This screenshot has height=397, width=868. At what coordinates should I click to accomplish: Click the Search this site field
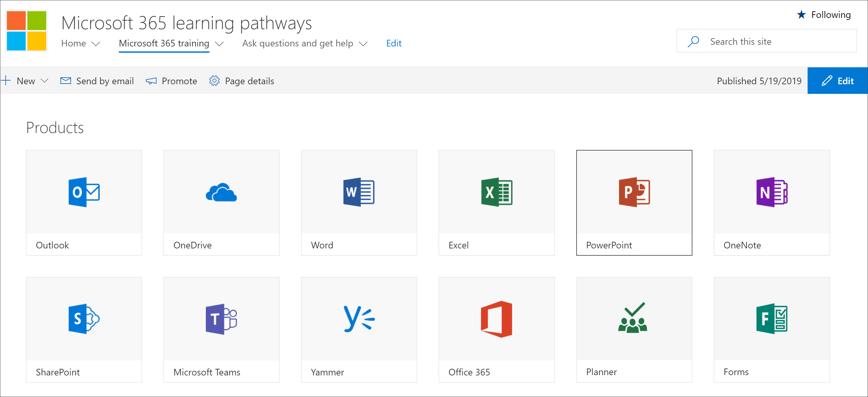(x=766, y=41)
